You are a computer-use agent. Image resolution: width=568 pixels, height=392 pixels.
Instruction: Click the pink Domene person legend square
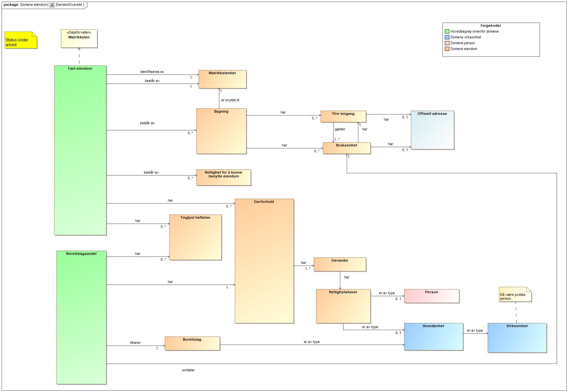coord(447,43)
